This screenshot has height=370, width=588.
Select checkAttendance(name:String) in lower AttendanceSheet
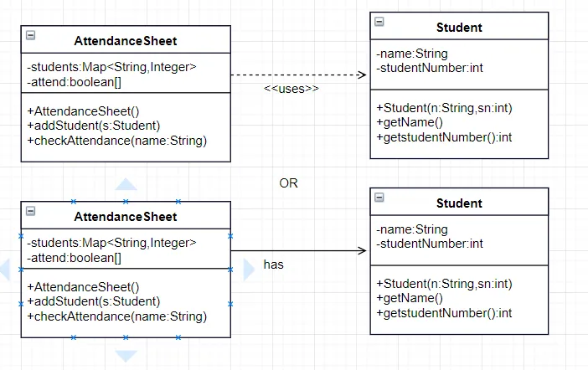pos(116,316)
